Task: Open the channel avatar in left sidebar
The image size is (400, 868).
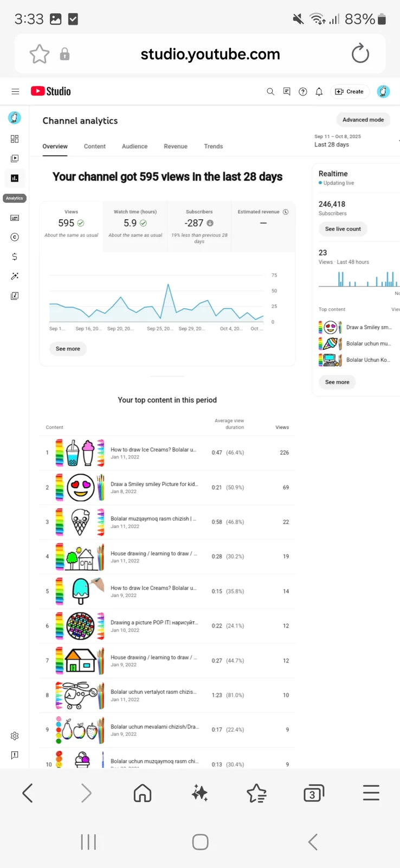Action: 15,117
